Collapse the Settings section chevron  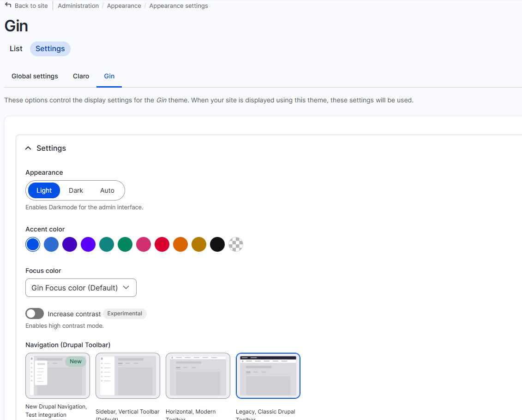coord(28,148)
